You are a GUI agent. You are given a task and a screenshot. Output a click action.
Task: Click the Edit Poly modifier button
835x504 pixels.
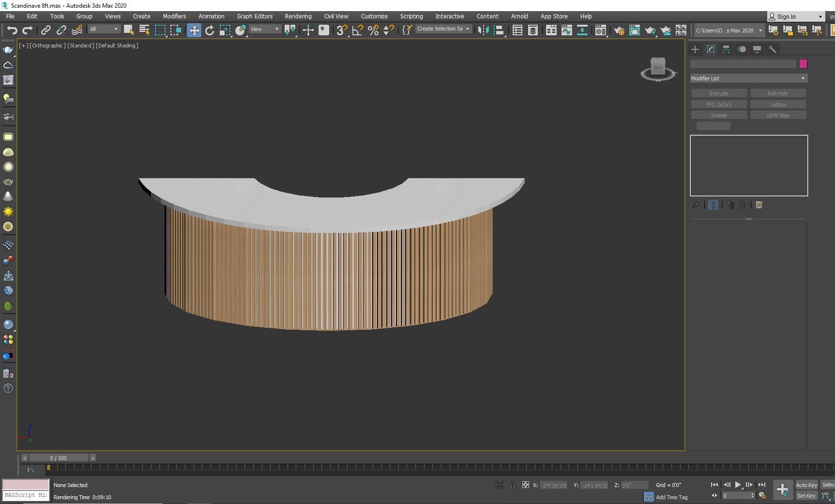point(778,93)
